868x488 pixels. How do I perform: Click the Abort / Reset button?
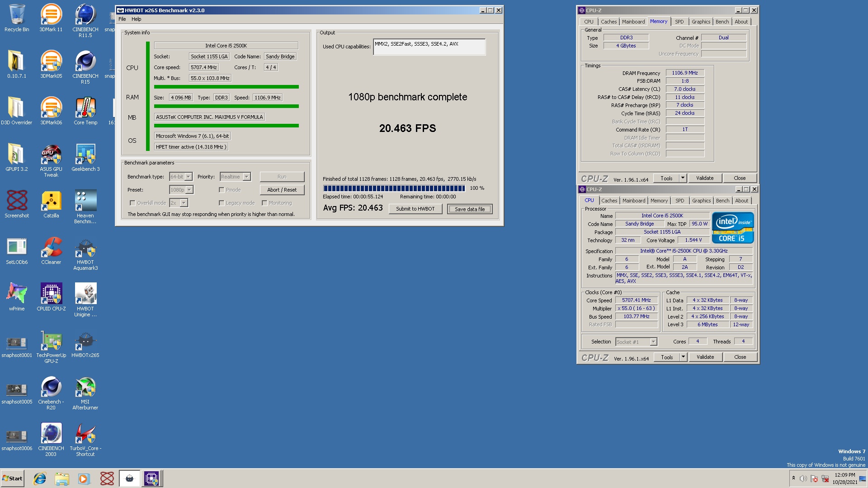click(x=282, y=190)
